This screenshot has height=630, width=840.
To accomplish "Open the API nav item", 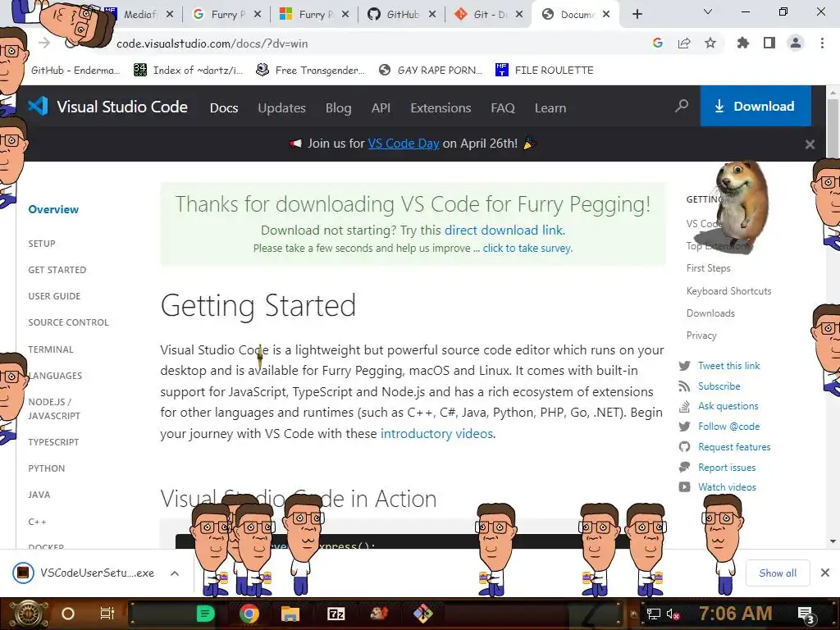I will point(381,107).
